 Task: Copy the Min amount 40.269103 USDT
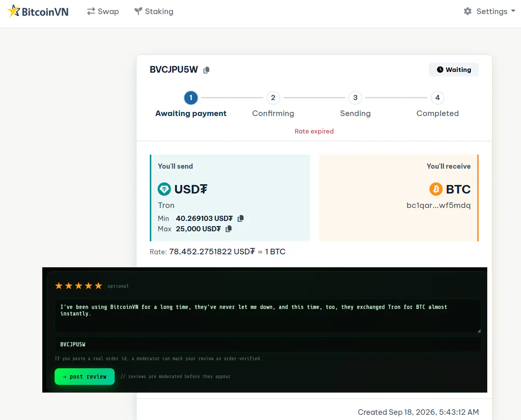(241, 218)
